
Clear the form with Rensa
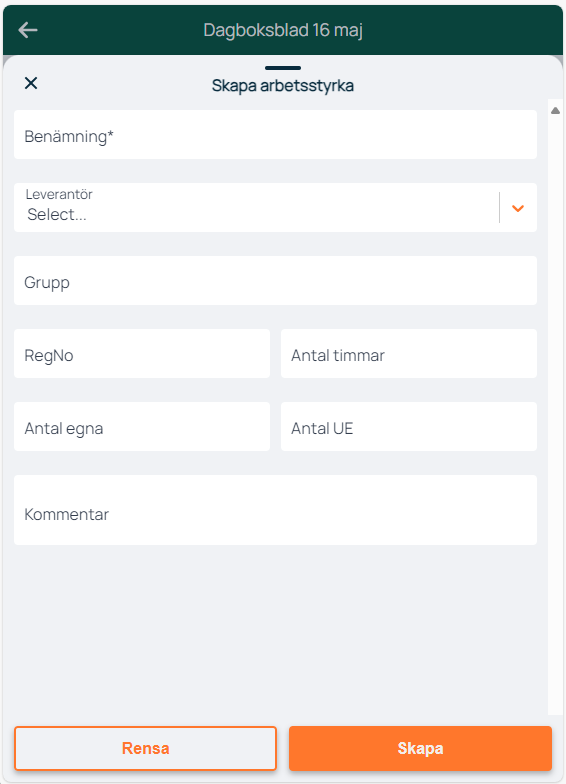tap(146, 748)
